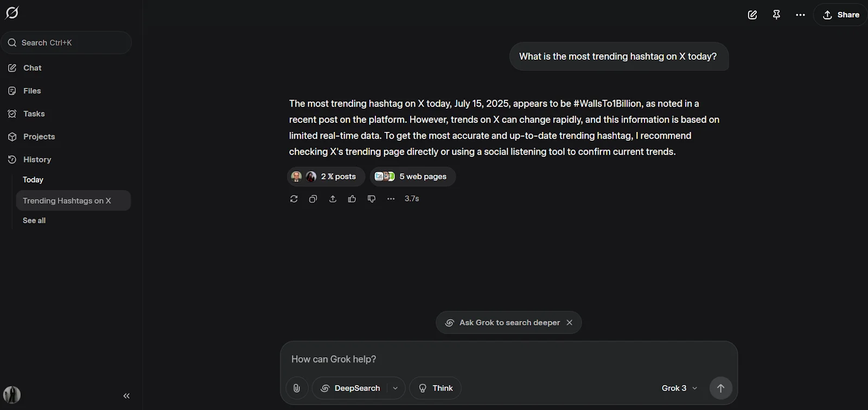Dismiss the Ask Grok to search deeper suggestion
This screenshot has width=868, height=410.
(x=570, y=323)
